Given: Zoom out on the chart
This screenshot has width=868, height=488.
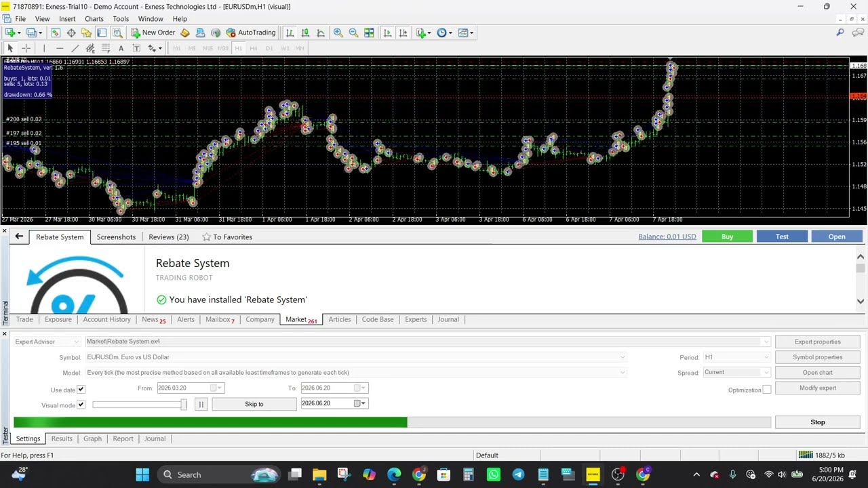Looking at the screenshot, I should pos(353,33).
